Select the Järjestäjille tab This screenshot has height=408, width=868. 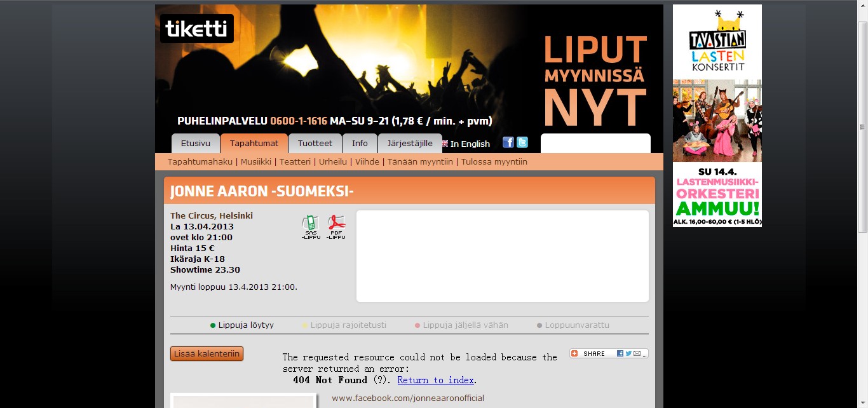410,143
